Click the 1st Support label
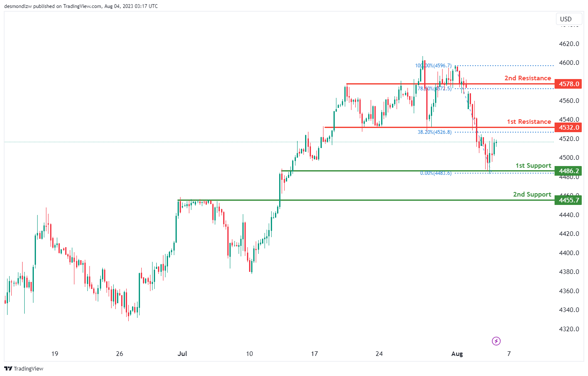 pos(533,166)
